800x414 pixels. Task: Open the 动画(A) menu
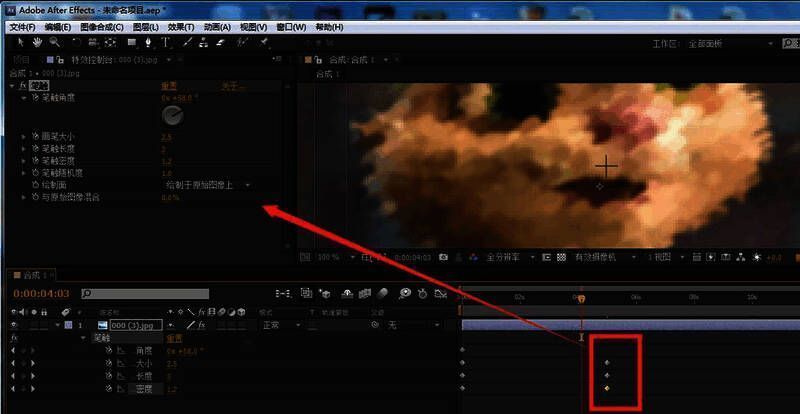click(x=217, y=27)
